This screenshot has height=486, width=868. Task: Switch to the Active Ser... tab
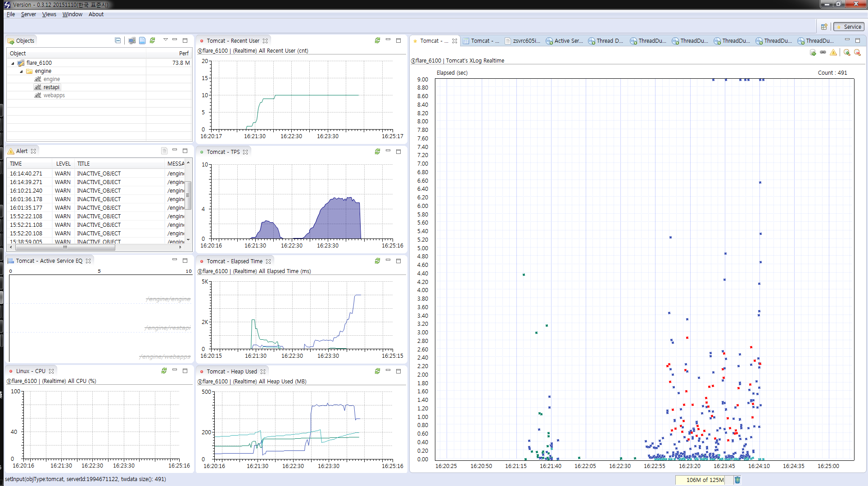(564, 41)
